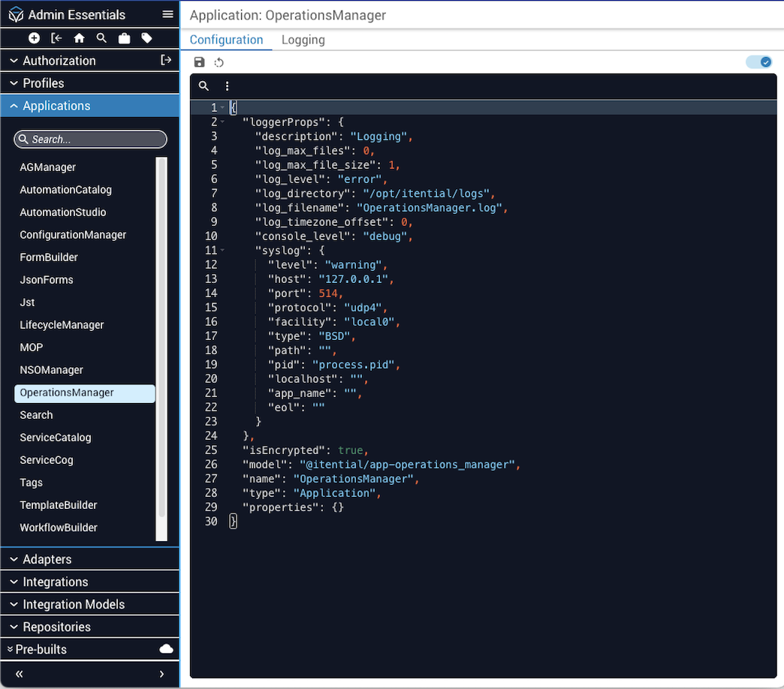Viewport: 784px width, 689px height.
Task: Click the save configuration icon
Action: [x=199, y=62]
